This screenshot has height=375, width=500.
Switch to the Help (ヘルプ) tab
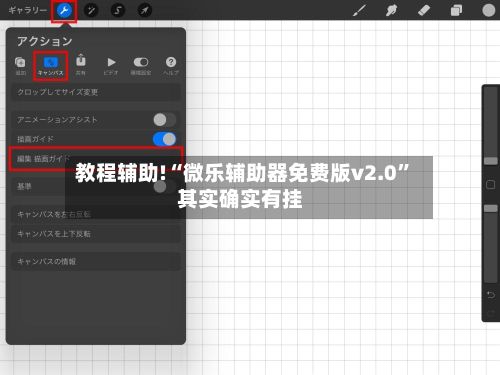point(171,66)
